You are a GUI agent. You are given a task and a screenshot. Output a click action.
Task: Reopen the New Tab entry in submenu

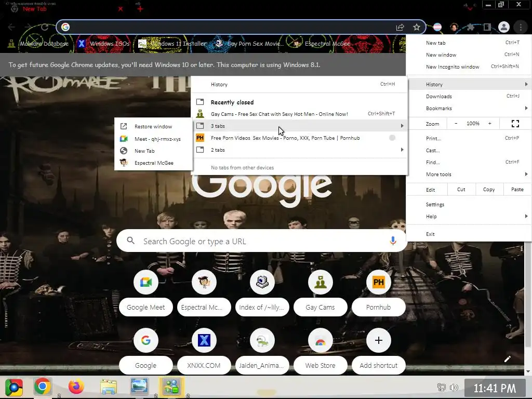click(x=153, y=151)
